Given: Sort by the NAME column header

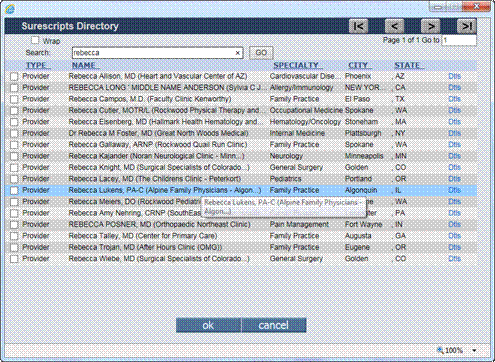Looking at the screenshot, I should (x=85, y=65).
